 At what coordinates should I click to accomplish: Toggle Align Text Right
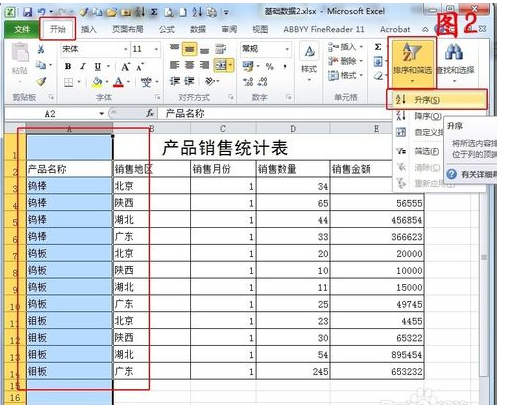pos(204,65)
